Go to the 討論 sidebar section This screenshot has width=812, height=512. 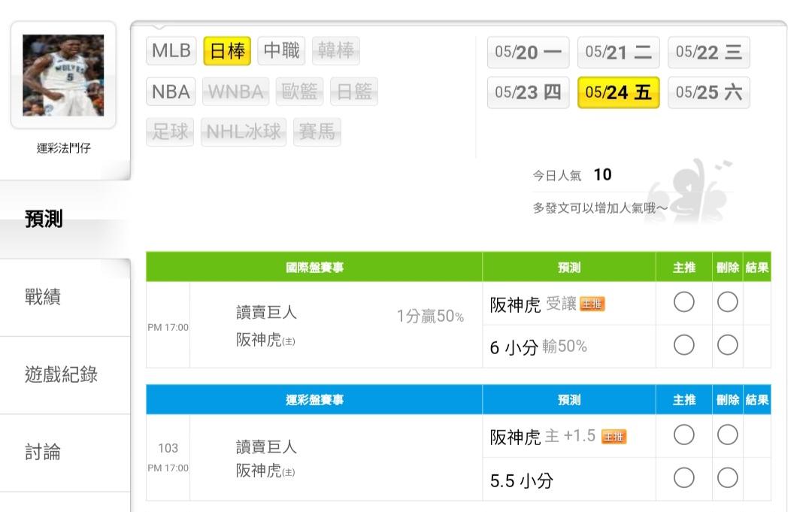(43, 452)
